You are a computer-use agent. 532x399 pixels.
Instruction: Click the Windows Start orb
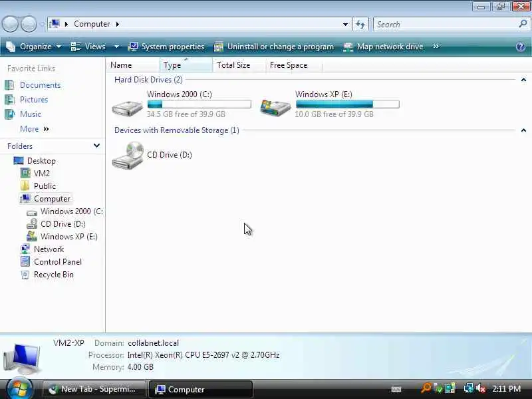pos(19,389)
